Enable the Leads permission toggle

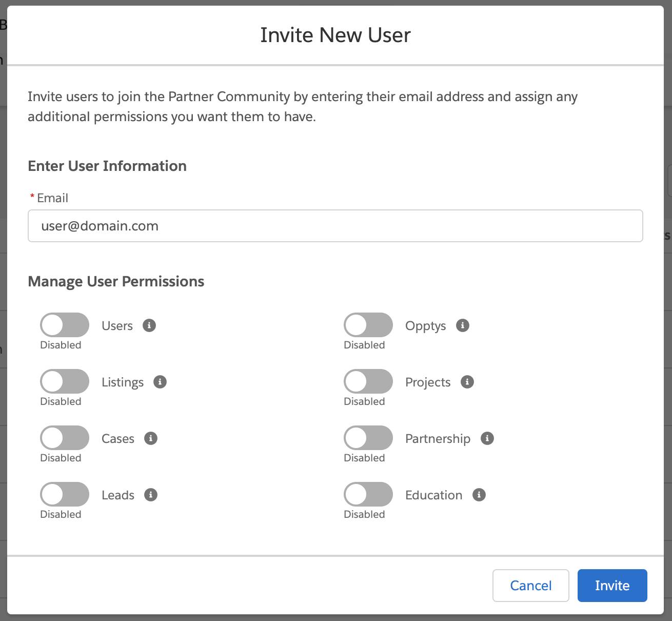pos(65,494)
